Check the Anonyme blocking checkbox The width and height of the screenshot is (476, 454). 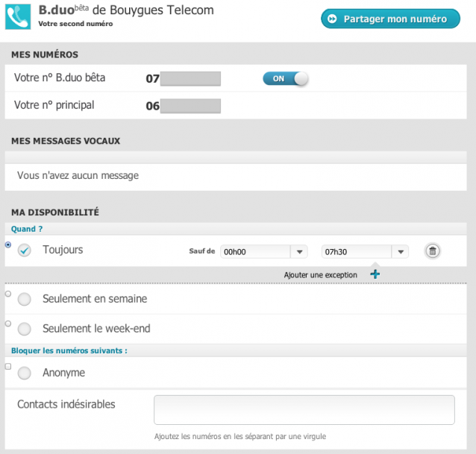coord(8,367)
